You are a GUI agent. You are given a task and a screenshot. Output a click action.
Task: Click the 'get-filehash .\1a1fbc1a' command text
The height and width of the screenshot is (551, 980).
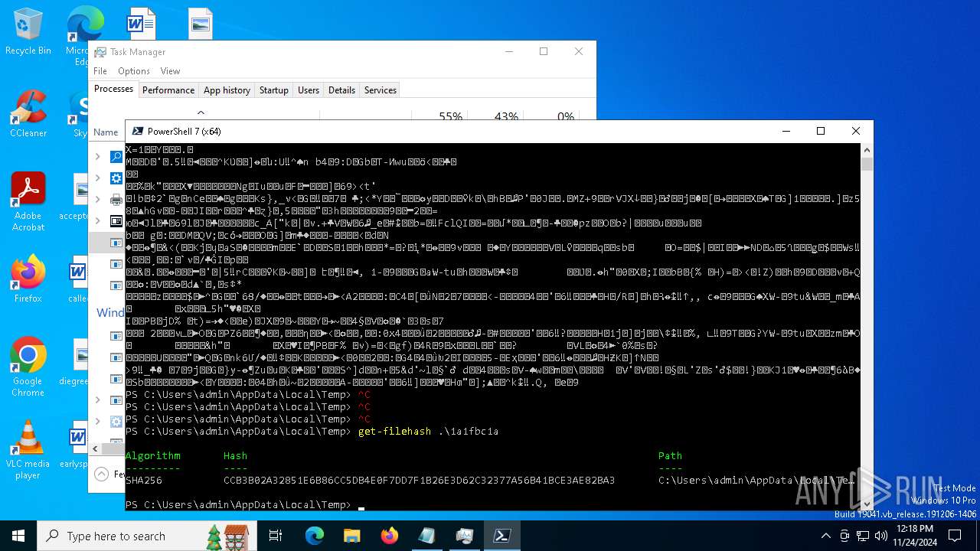tap(428, 432)
